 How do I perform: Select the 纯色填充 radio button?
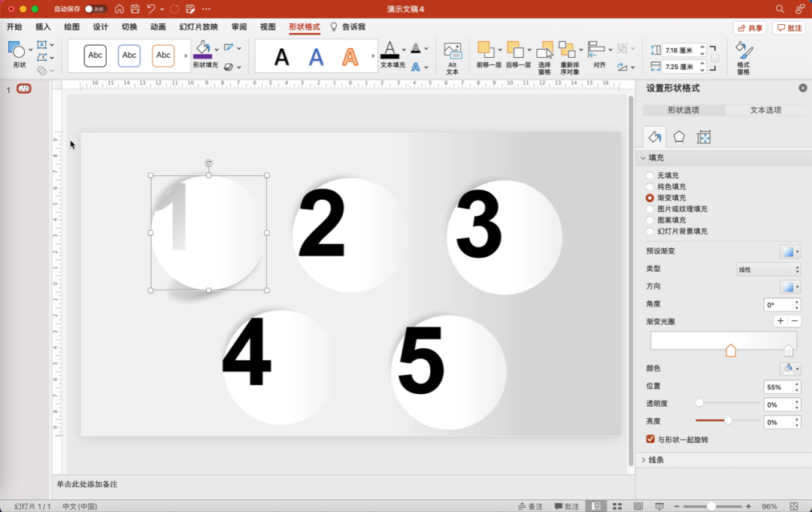tap(650, 186)
